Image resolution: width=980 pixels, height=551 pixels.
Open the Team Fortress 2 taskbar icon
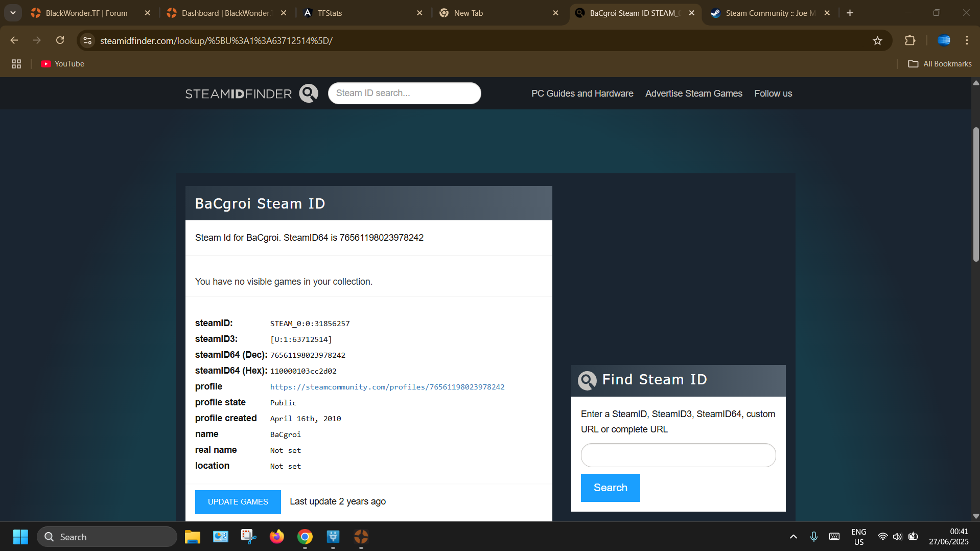coord(361,537)
